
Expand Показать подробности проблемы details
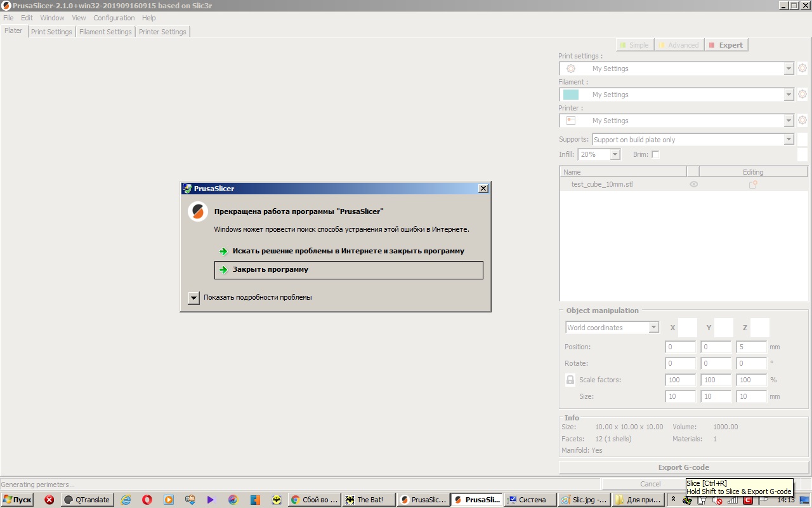[194, 297]
